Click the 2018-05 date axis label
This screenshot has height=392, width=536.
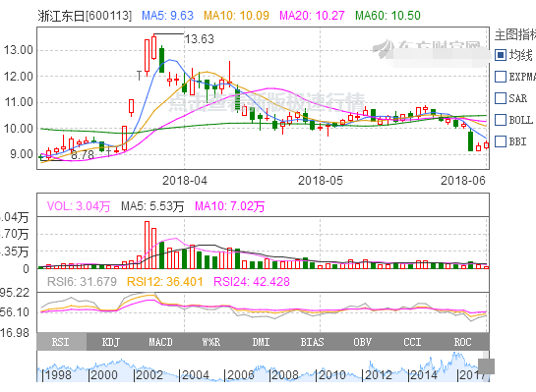point(321,181)
